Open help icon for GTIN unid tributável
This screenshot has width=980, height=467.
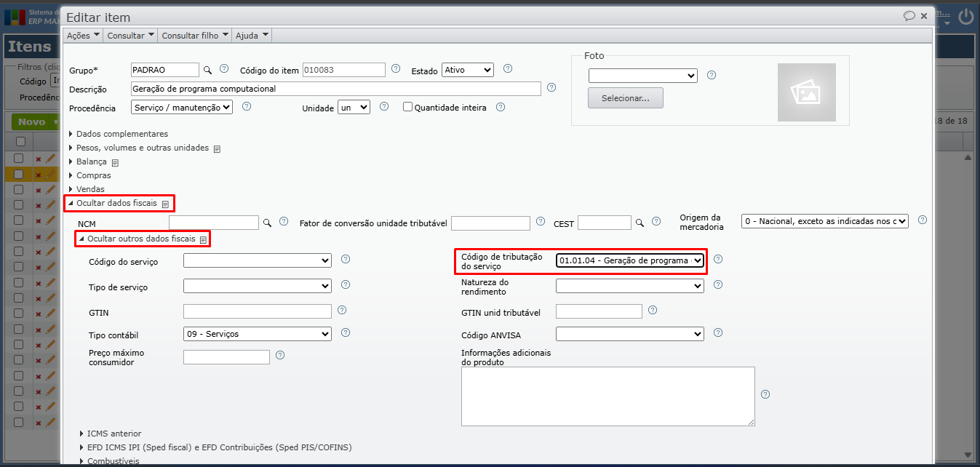[653, 310]
